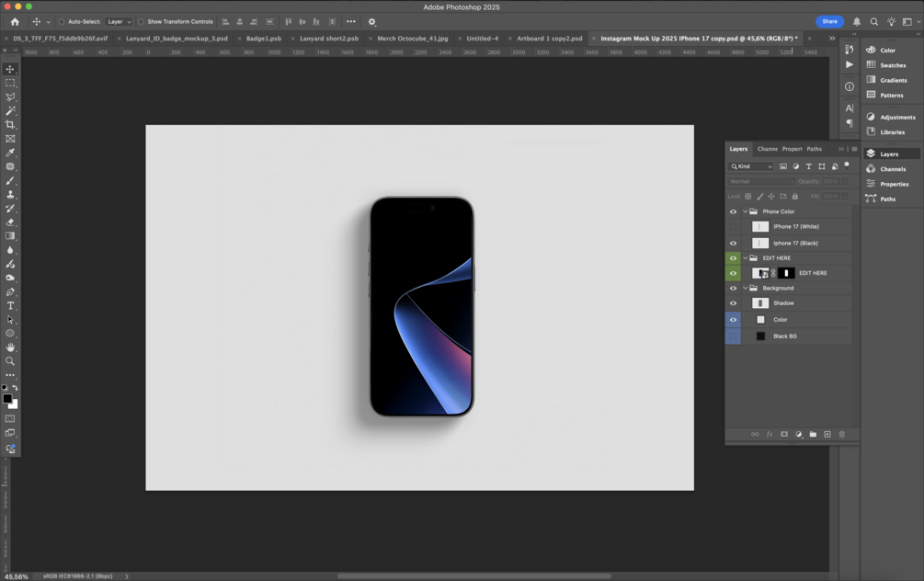The height and width of the screenshot is (581, 924).
Task: Open the Channels tab in Layers panel
Action: point(768,149)
